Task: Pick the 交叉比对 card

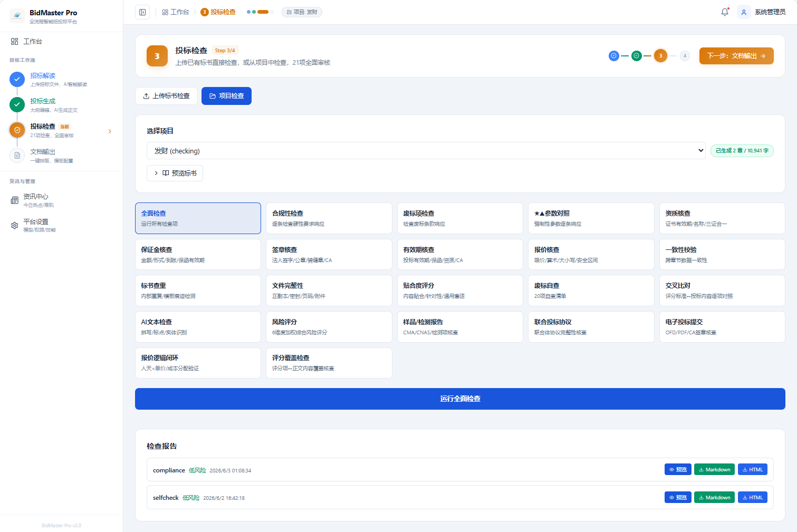Action: tap(722, 291)
